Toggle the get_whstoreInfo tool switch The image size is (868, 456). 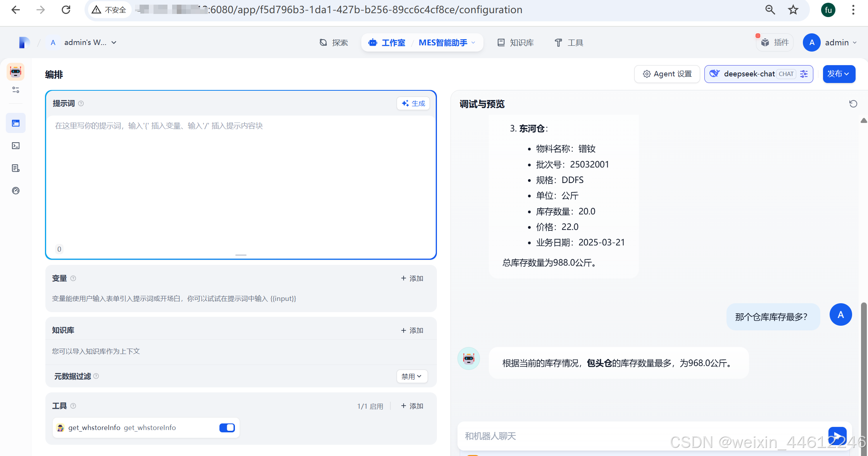(x=227, y=428)
